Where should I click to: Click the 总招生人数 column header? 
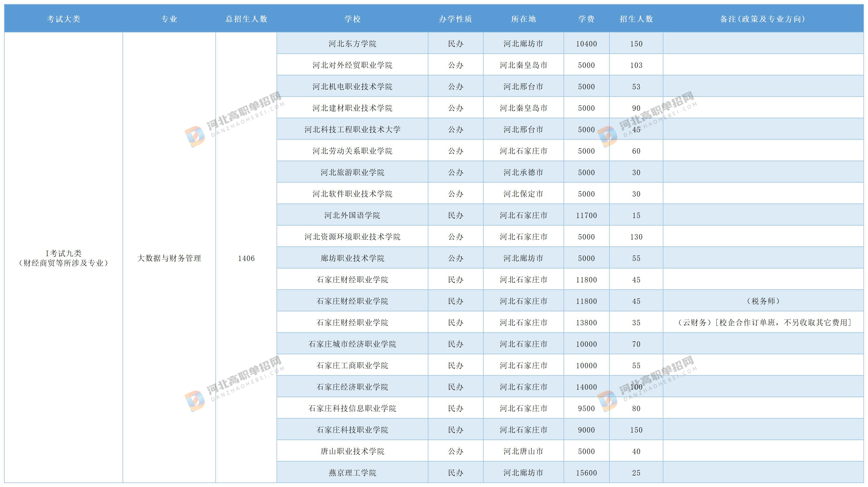click(246, 19)
